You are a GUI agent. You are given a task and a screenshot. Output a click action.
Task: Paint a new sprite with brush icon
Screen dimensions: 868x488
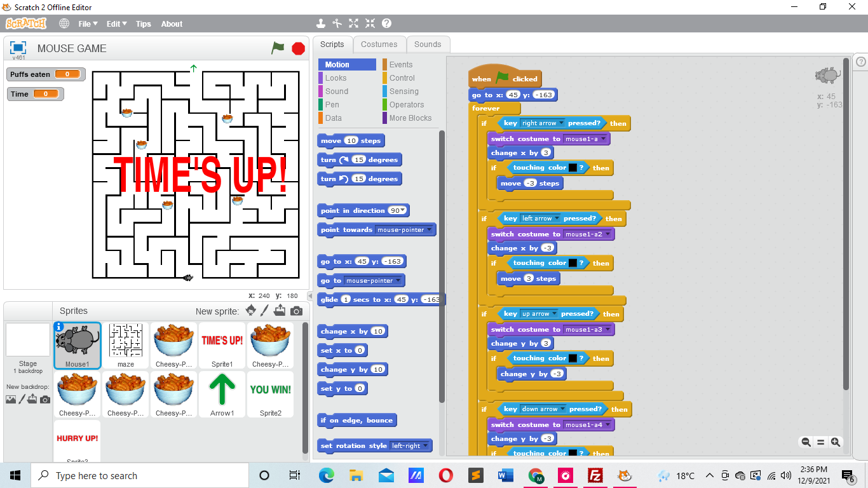coord(266,311)
